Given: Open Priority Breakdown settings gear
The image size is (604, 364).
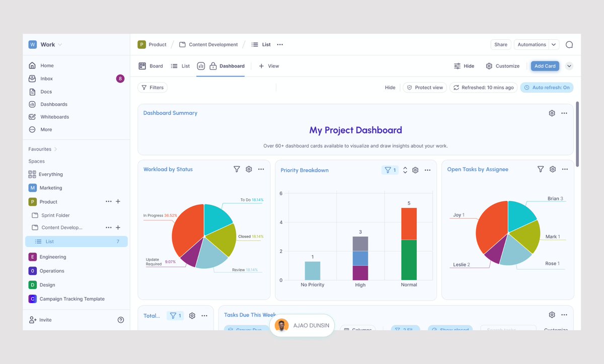Looking at the screenshot, I should (415, 170).
